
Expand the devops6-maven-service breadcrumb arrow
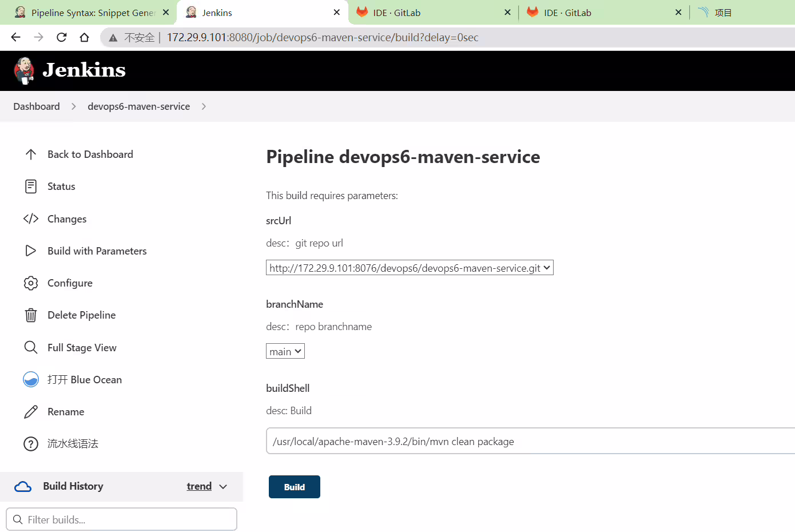(204, 106)
